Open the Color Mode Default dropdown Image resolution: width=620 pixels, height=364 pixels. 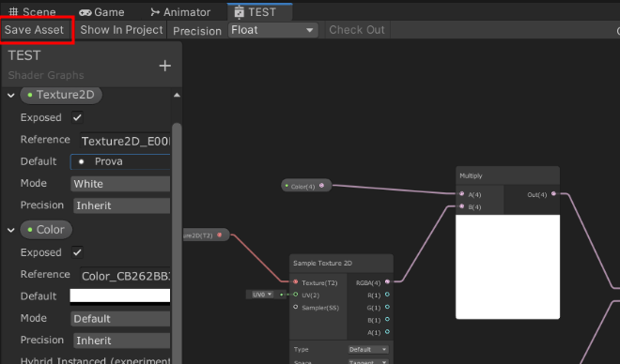point(120,319)
